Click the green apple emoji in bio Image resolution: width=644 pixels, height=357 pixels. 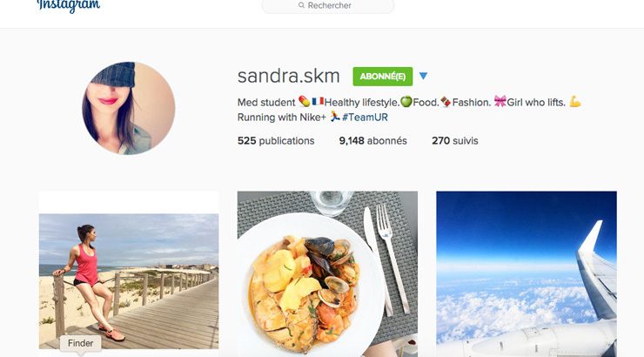[x=406, y=102]
